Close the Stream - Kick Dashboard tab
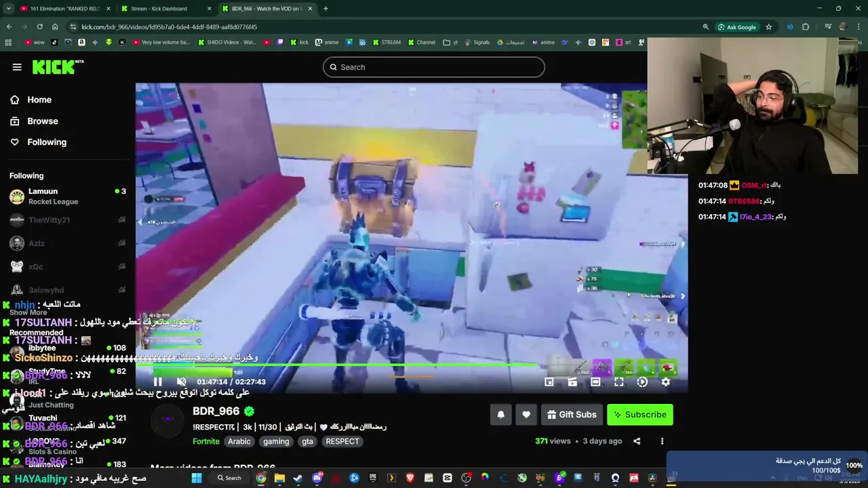868x488 pixels. [208, 8]
